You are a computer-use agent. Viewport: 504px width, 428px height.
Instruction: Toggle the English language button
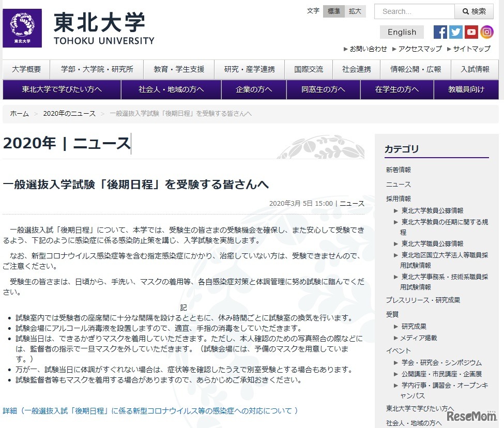401,32
